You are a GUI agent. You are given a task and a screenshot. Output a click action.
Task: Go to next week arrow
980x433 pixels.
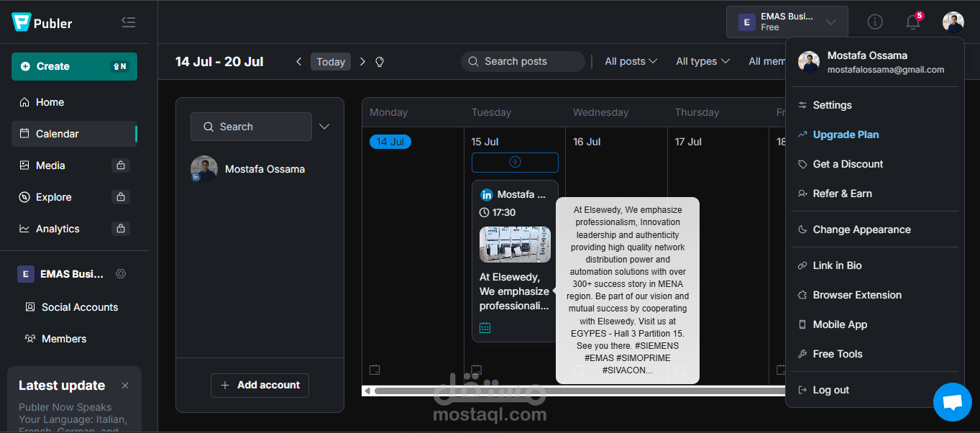362,62
